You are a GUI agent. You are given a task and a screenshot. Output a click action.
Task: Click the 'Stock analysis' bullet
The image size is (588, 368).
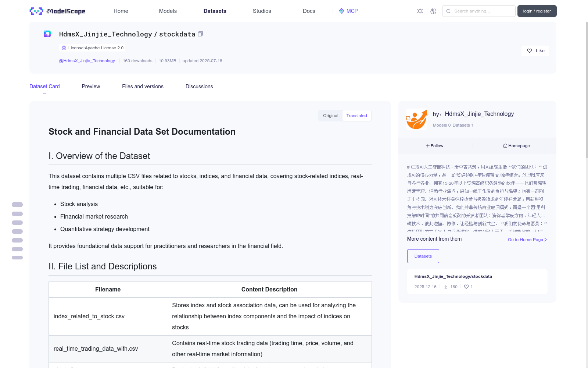click(x=79, y=204)
